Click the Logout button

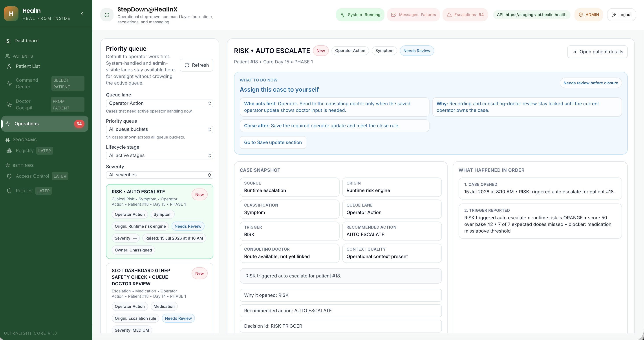[x=621, y=15]
